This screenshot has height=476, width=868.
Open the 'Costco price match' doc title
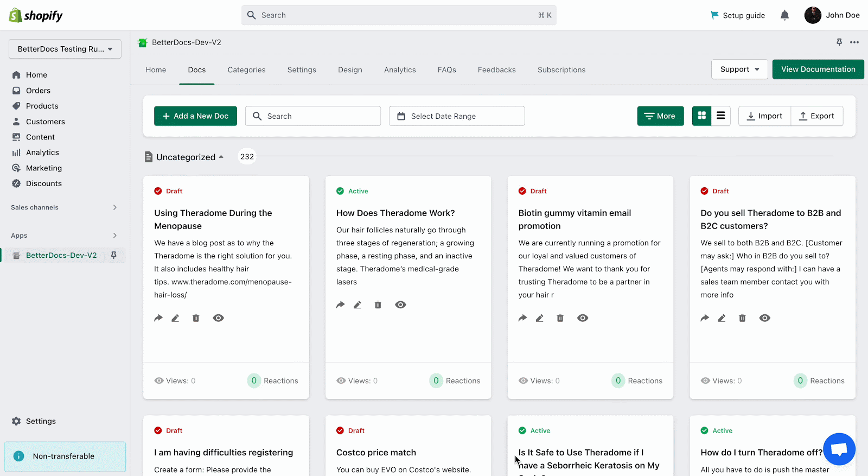pos(376,453)
